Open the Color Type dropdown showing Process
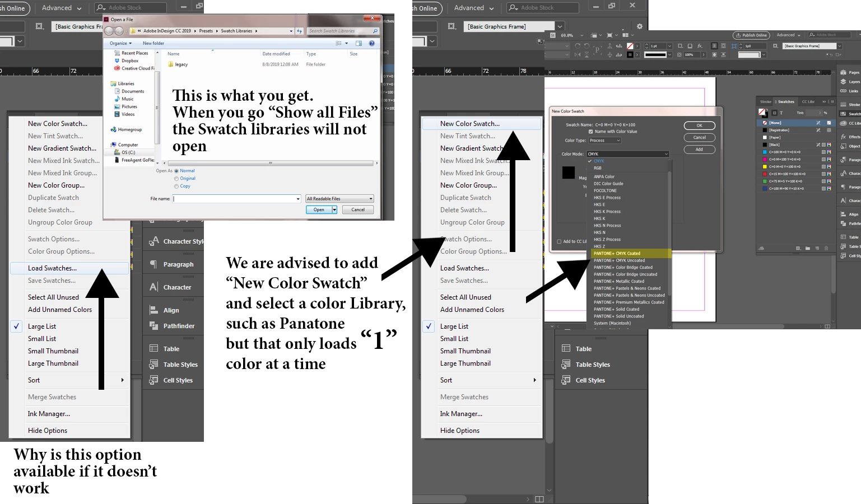Screen dimensions: 861x504 click(604, 141)
